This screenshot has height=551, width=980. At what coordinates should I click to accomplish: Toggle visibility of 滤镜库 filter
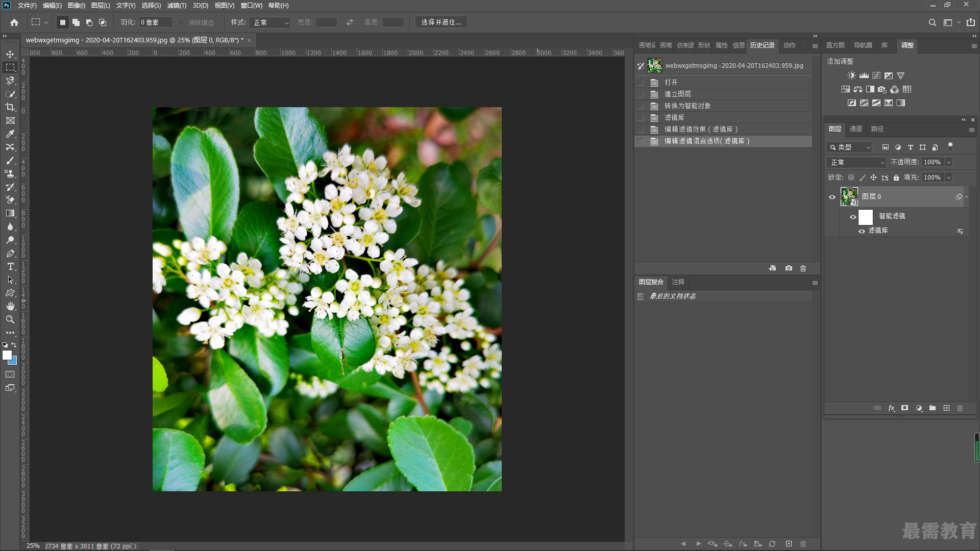(x=862, y=231)
